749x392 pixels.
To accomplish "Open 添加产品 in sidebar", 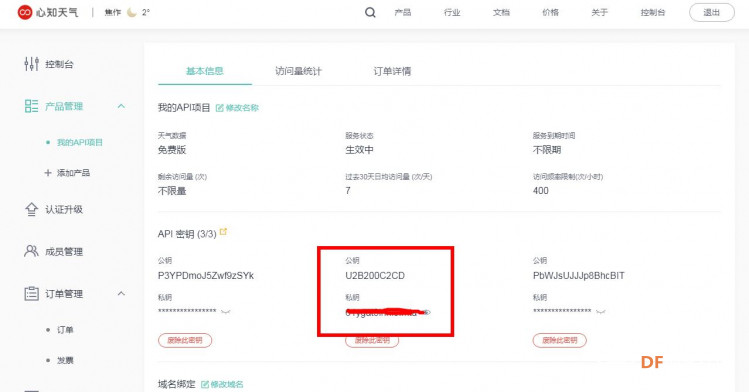I will pos(73,173).
